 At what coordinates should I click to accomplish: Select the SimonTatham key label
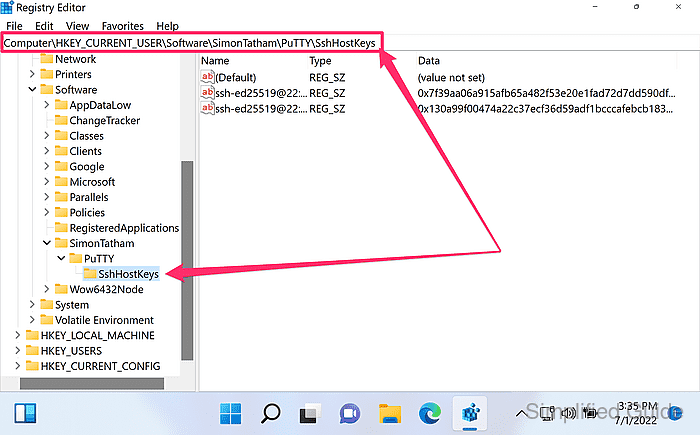coord(102,243)
